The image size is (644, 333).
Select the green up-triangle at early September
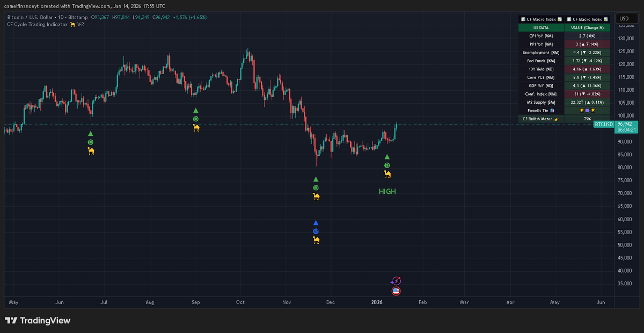click(196, 110)
